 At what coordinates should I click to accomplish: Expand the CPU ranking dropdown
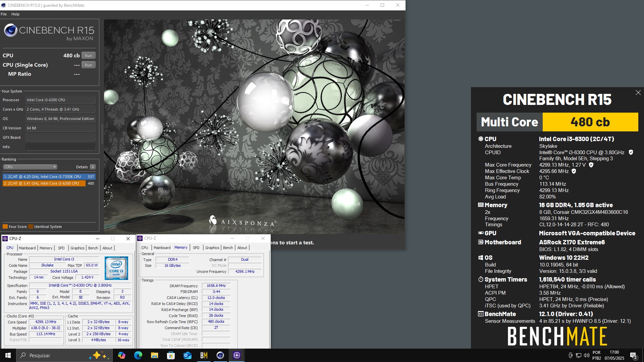pos(30,167)
